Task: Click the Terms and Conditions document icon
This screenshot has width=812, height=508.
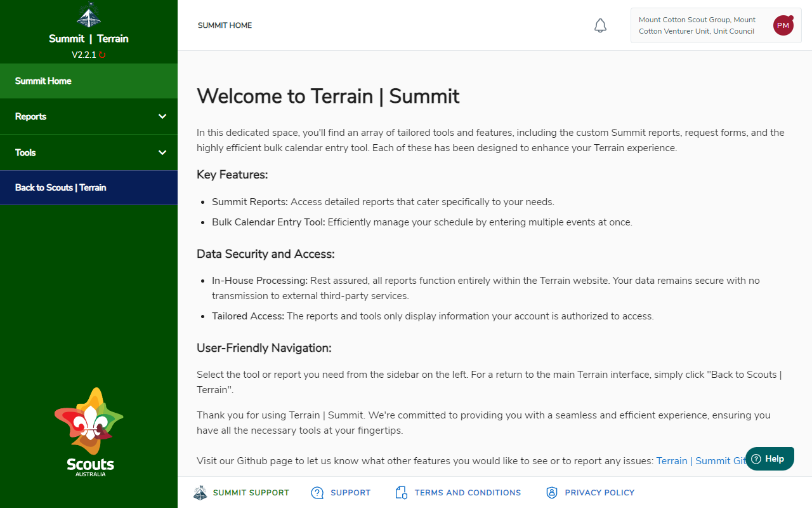Action: (400, 492)
